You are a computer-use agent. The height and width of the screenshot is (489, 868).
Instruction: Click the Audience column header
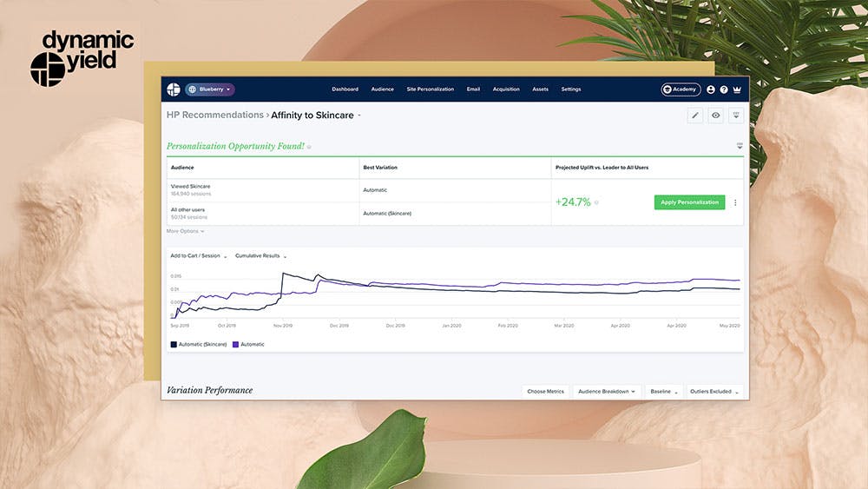point(182,168)
